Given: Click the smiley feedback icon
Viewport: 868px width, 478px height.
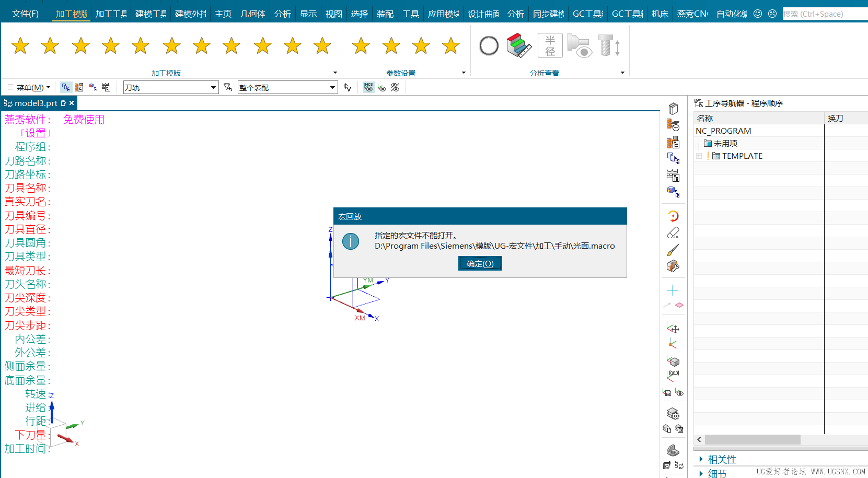Looking at the screenshot, I should (x=758, y=14).
